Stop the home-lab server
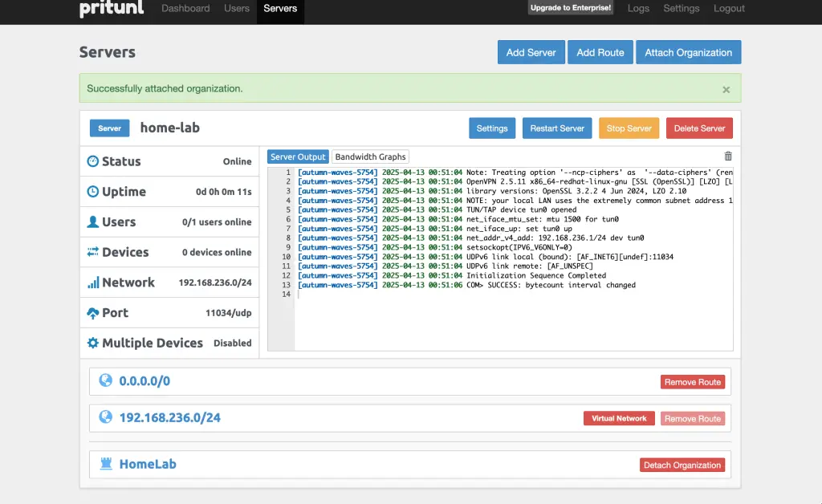Screen dimensions: 822x504 point(629,128)
